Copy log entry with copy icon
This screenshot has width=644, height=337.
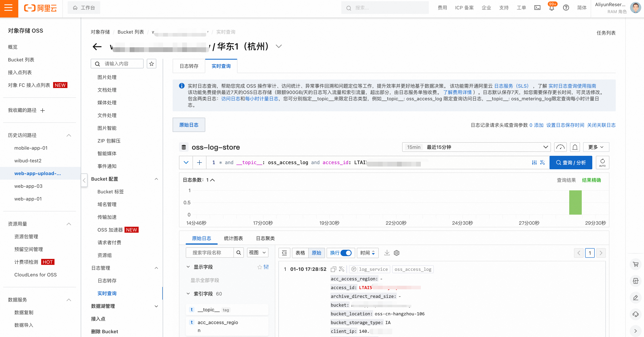point(333,269)
